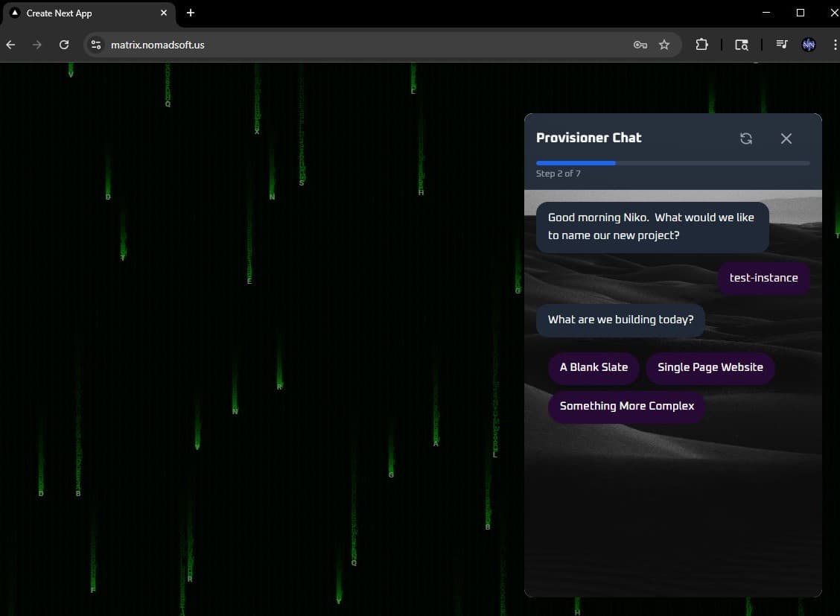The image size is (840, 616).
Task: Go back to the previous page
Action: coord(10,45)
